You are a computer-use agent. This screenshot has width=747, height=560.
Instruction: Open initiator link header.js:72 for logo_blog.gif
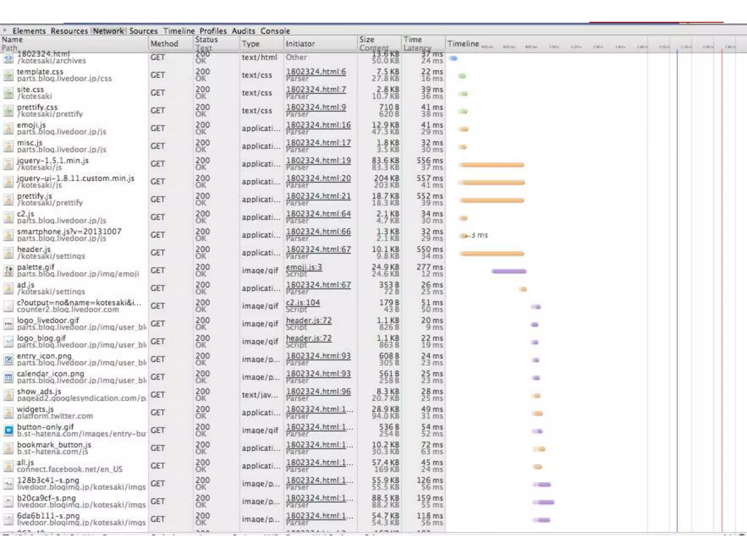309,338
